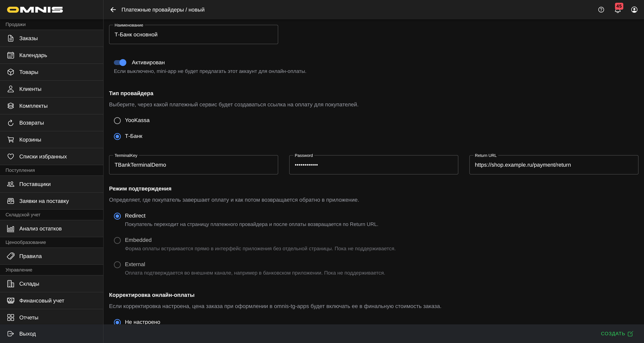Focus the Наименование input field
This screenshot has height=343, width=644.
[194, 34]
